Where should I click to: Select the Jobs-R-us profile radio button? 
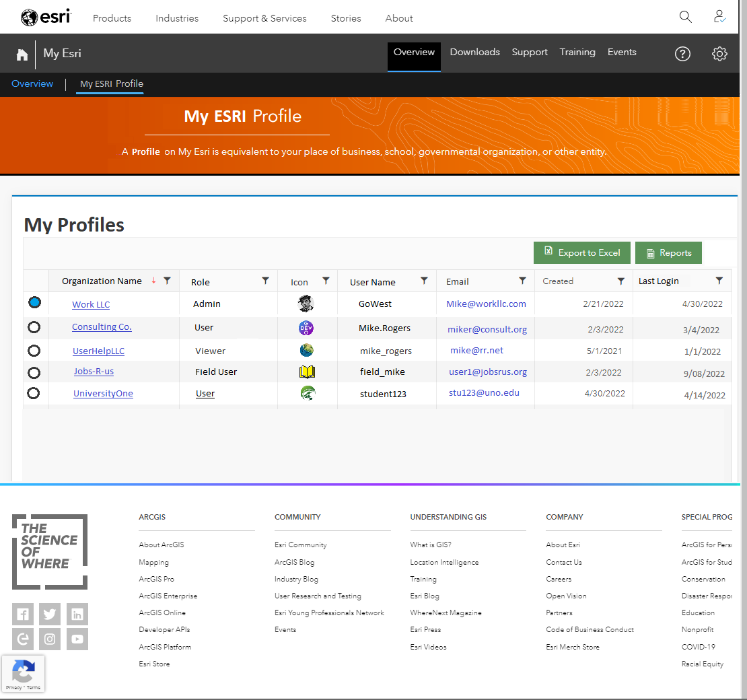[34, 372]
